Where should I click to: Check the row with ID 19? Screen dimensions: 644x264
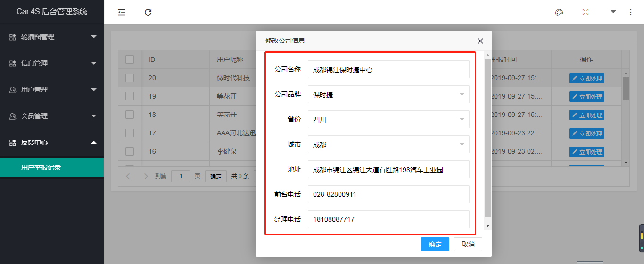[130, 96]
